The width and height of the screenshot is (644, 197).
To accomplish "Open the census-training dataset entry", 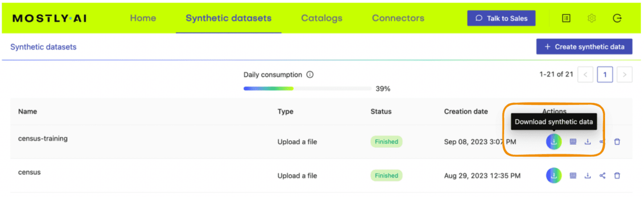I will (x=43, y=139).
